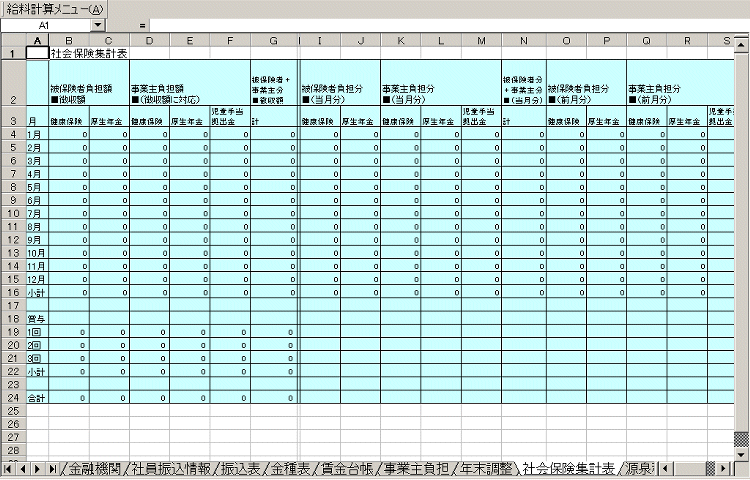Select column G header
The height and width of the screenshot is (480, 750).
273,40
